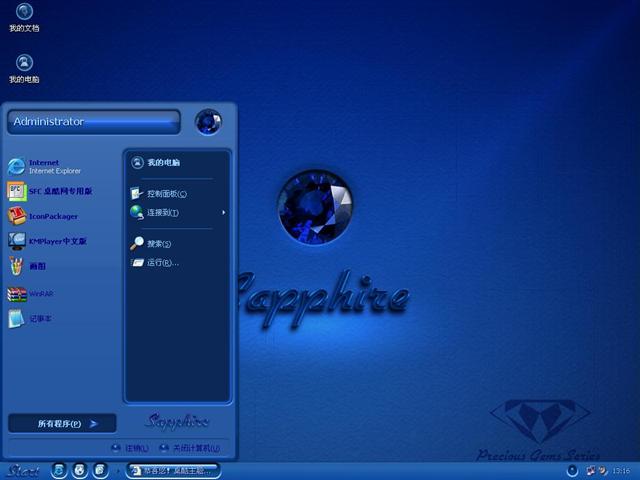This screenshot has height=480, width=640.
Task: Open 搜索(S) search
Action: (150, 243)
